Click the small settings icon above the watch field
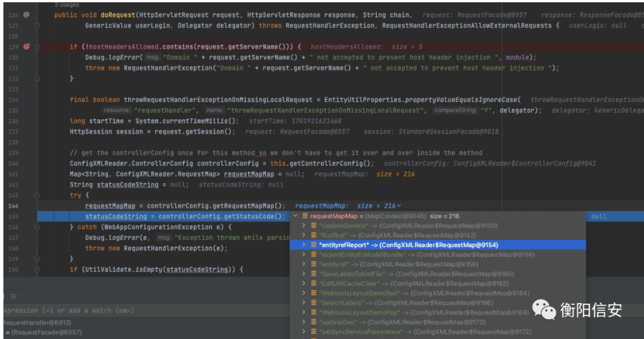This screenshot has height=339, width=644. (x=13, y=296)
